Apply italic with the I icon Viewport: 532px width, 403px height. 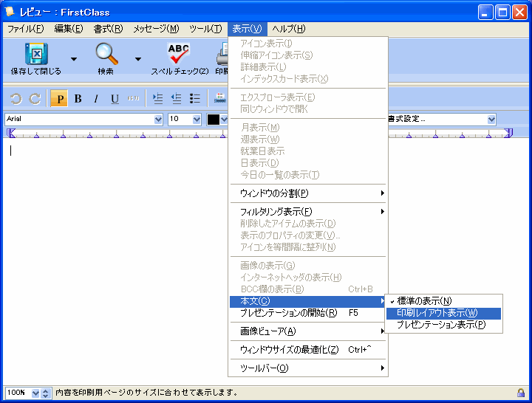click(95, 99)
